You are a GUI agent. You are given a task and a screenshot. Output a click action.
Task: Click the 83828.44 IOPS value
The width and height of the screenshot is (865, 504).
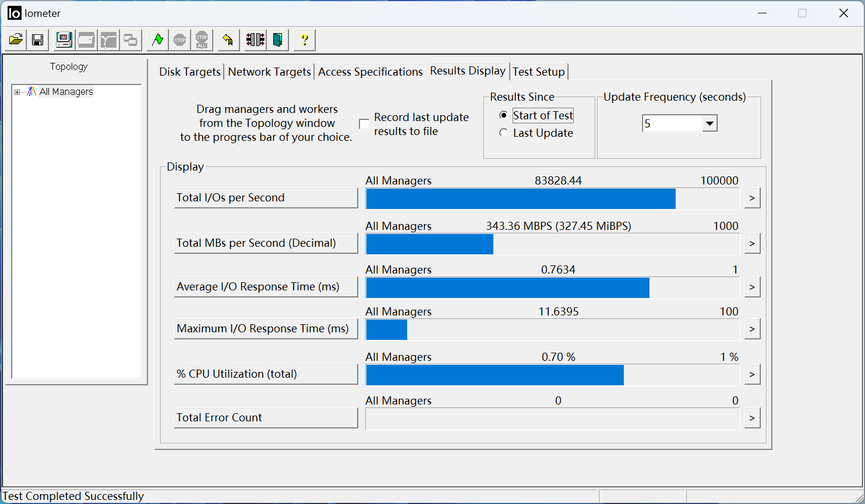pyautogui.click(x=558, y=180)
